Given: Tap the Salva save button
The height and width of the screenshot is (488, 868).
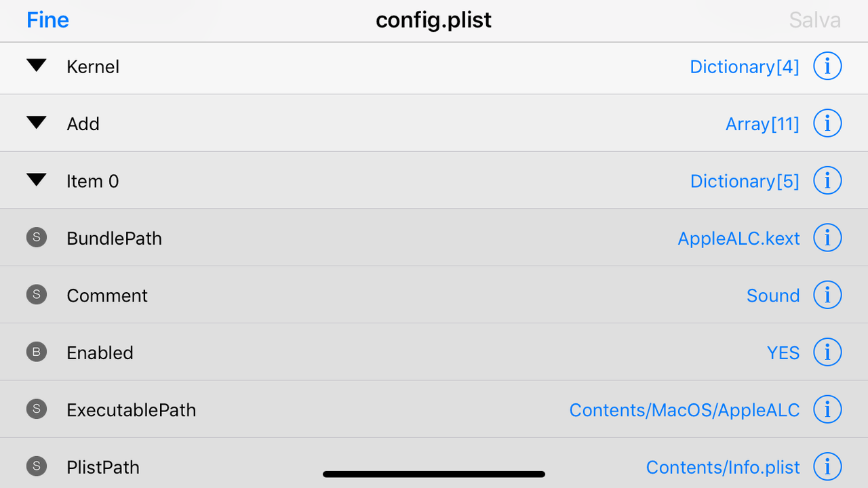Looking at the screenshot, I should 814,20.
